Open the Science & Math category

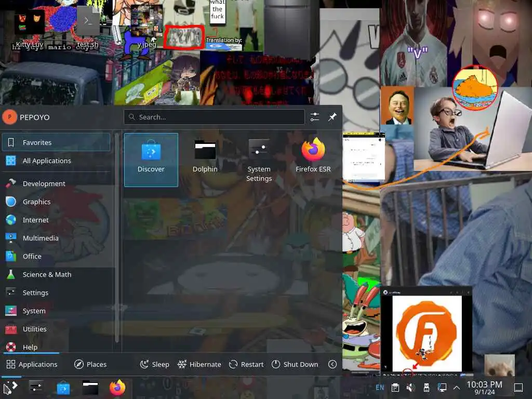point(56,274)
